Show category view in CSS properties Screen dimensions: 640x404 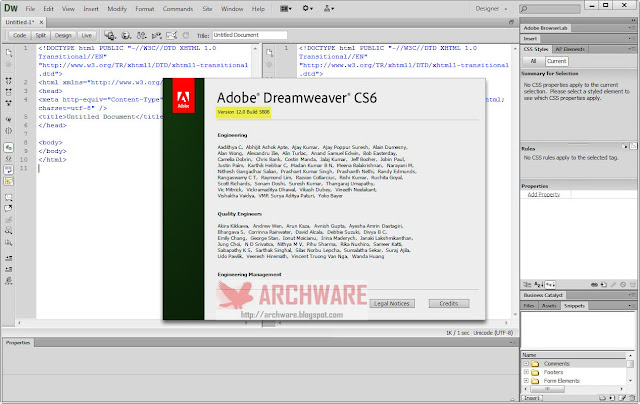click(x=527, y=284)
